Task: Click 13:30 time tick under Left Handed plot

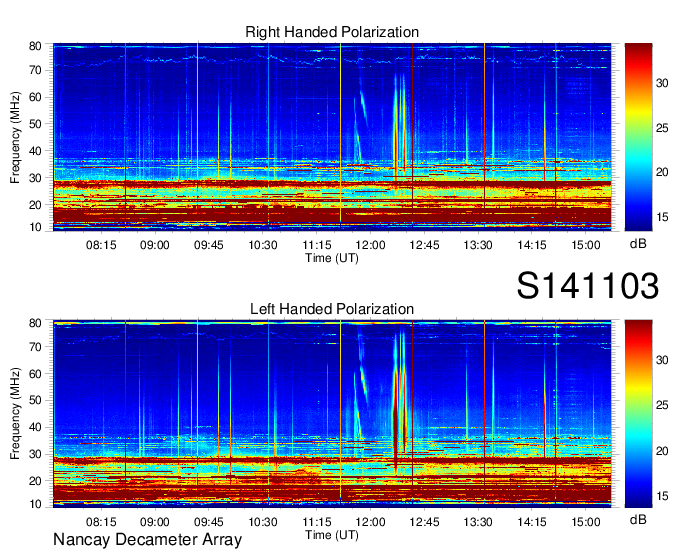Action: click(478, 522)
